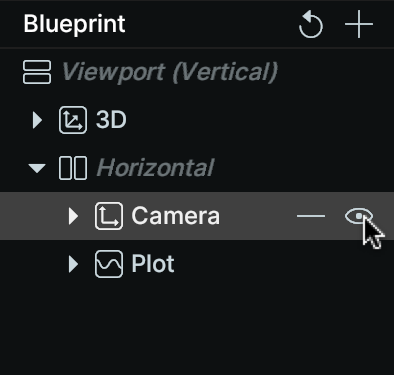Select the 3D view label
The height and width of the screenshot is (375, 394).
pos(111,120)
